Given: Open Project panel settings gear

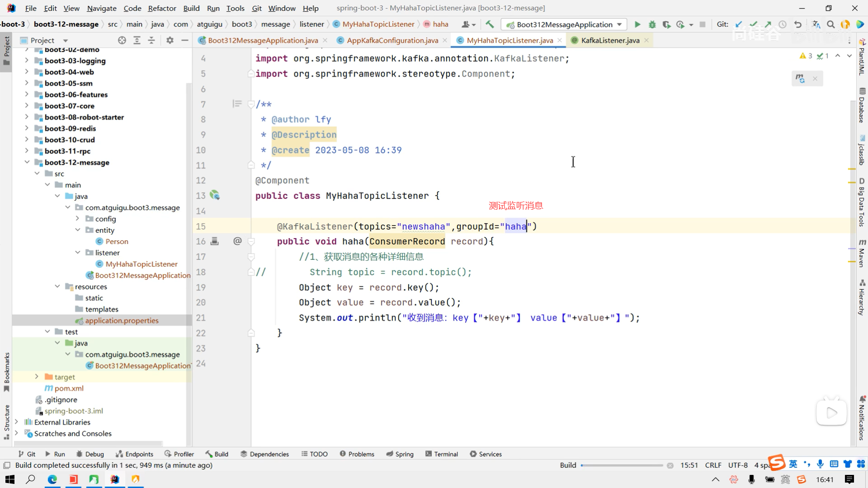Looking at the screenshot, I should (x=170, y=40).
